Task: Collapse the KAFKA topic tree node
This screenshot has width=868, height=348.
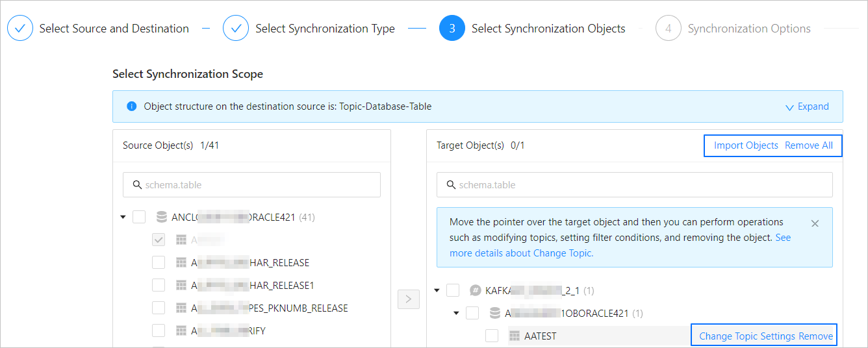Action: [437, 290]
